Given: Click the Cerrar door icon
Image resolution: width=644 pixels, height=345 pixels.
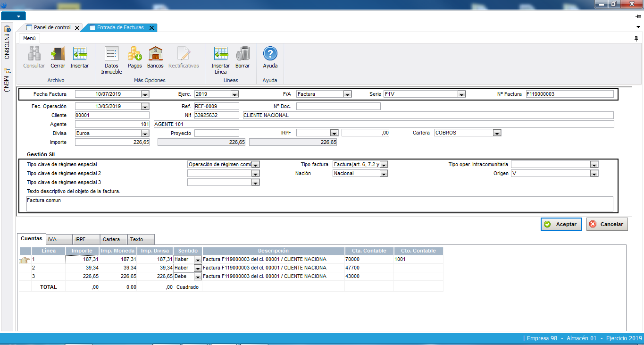Looking at the screenshot, I should 58,54.
